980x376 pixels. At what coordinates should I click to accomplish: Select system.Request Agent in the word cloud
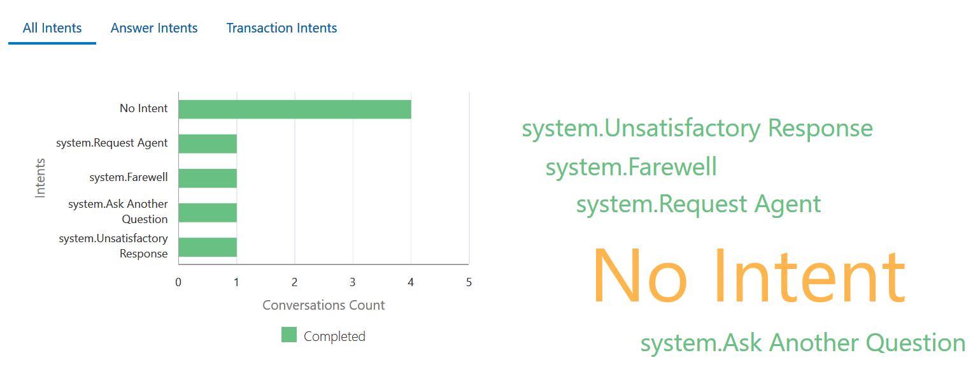(x=698, y=203)
